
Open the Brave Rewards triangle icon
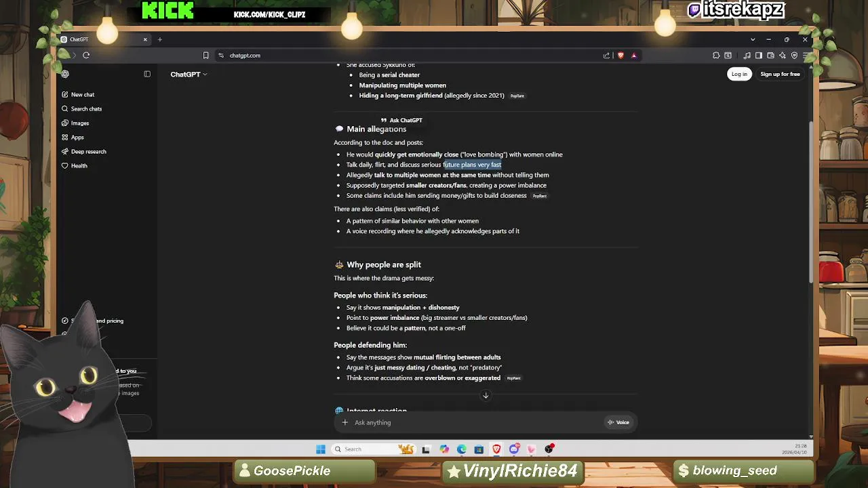coord(634,56)
